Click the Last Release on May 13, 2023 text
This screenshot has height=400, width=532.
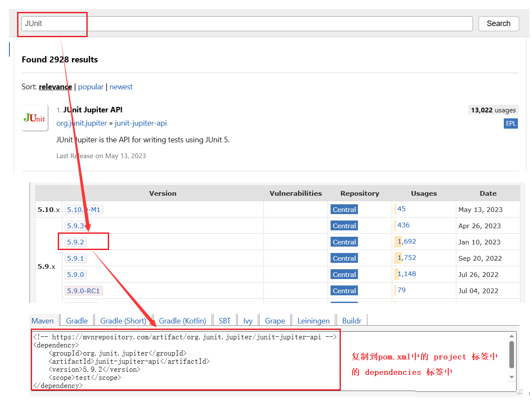tap(101, 156)
